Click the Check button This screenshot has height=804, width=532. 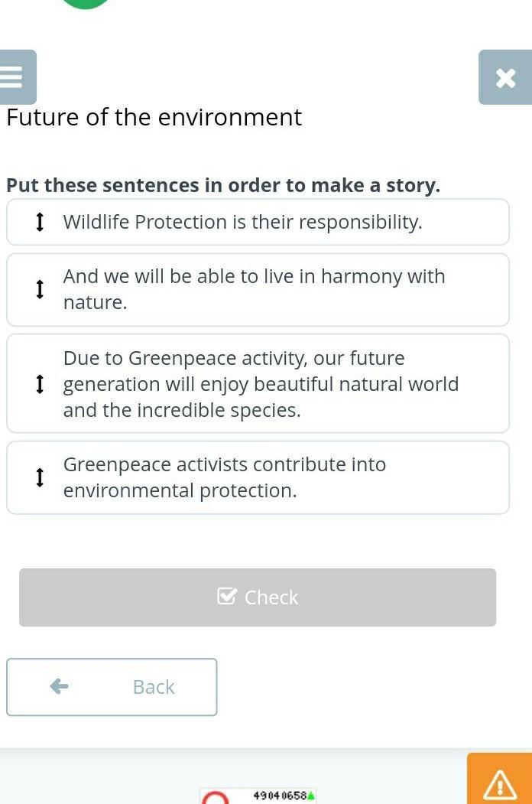click(x=258, y=597)
